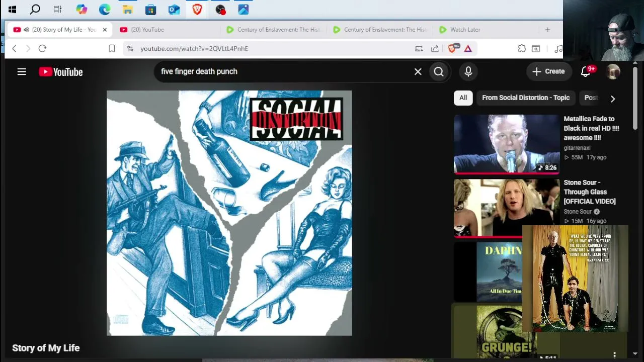The image size is (644, 362).
Task: Open OBS Studio from the taskbar
Action: 220,9
